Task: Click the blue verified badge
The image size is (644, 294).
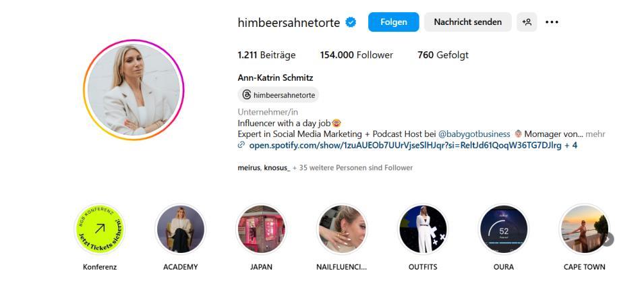Action: pyautogui.click(x=351, y=22)
